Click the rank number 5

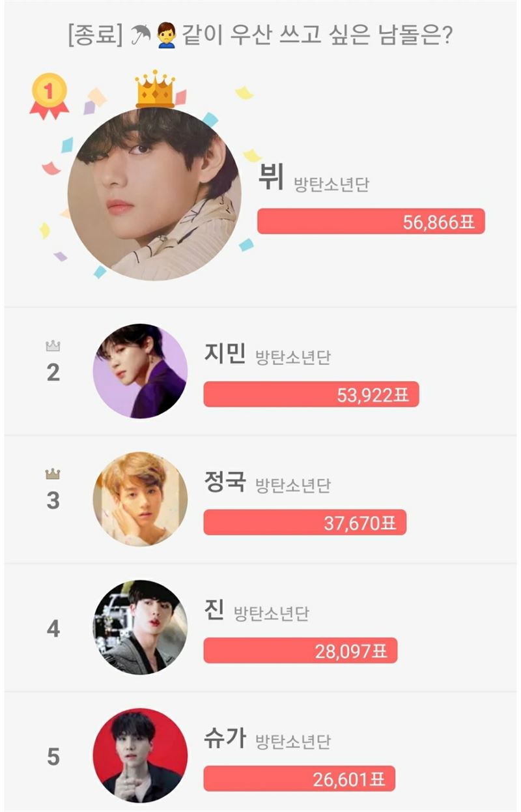53,757
